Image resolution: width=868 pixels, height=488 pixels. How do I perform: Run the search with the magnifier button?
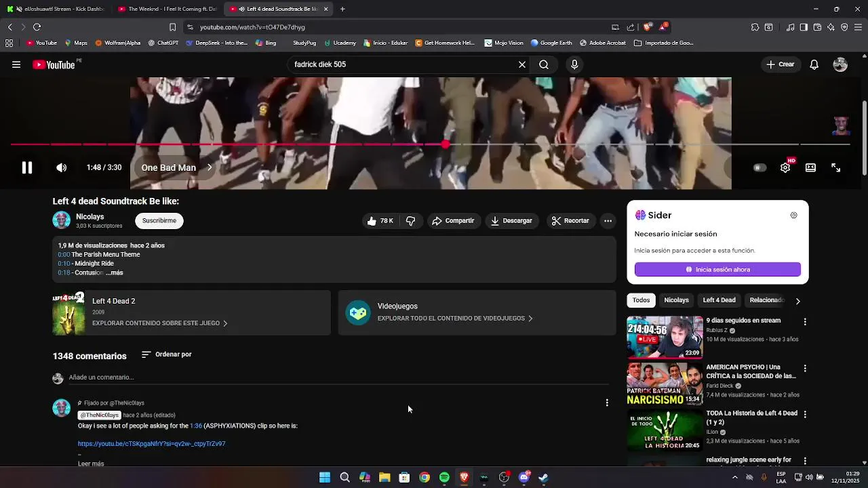pos(544,64)
